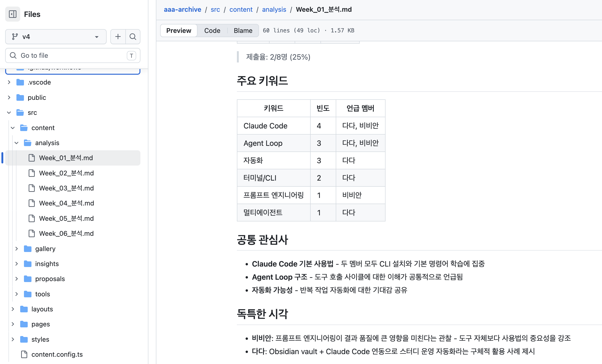
Task: Click the file icon of Week_06_분석.md
Action: pyautogui.click(x=31, y=233)
